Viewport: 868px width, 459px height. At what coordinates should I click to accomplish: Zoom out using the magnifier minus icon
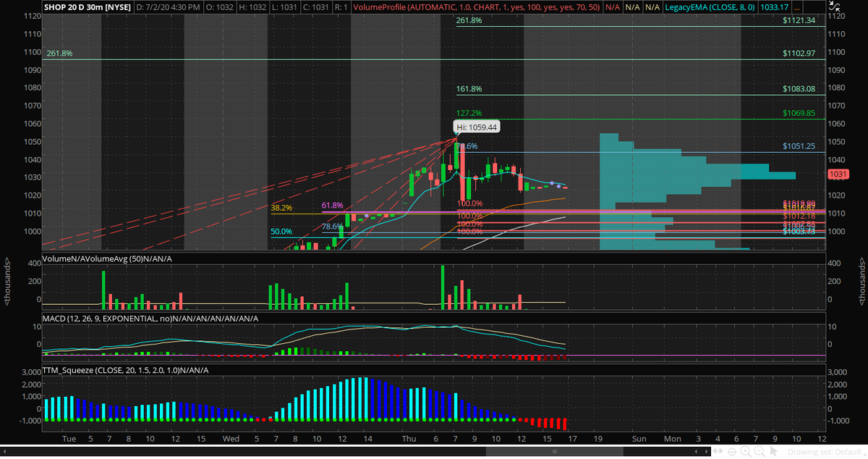[759, 451]
